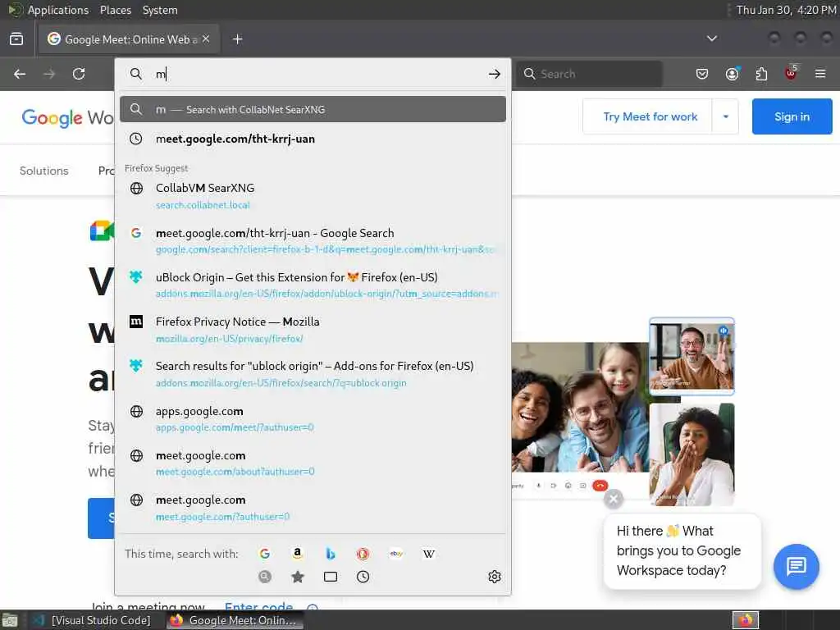Viewport: 840px width, 630px height.
Task: Open a new tab with plus icon
Action: (x=238, y=39)
